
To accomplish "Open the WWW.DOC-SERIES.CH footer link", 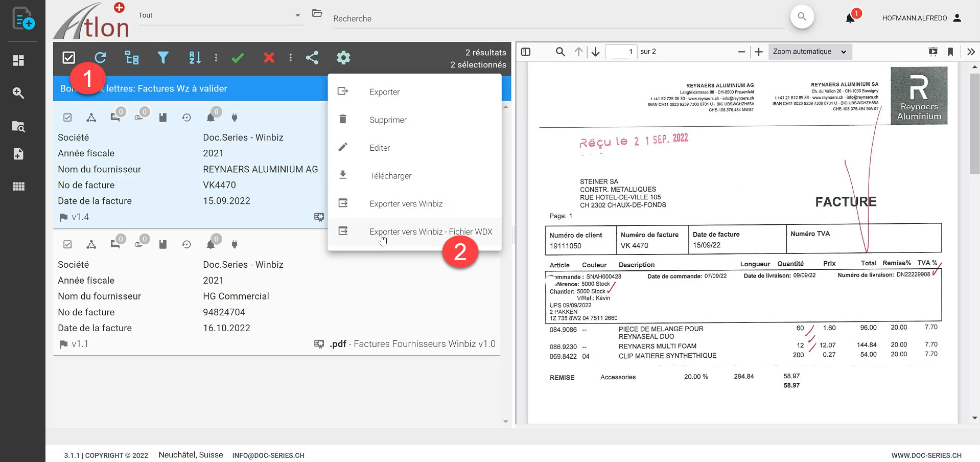I will click(x=926, y=455).
